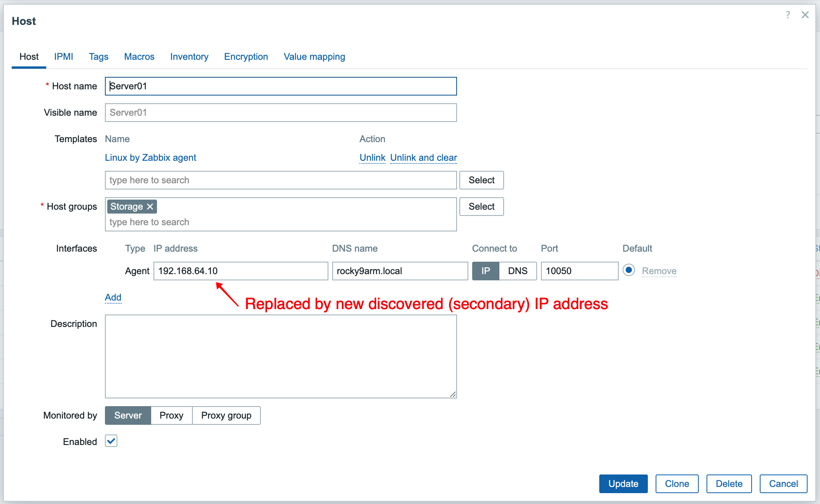Open the Inventory tab
The image size is (820, 504).
[x=189, y=57]
